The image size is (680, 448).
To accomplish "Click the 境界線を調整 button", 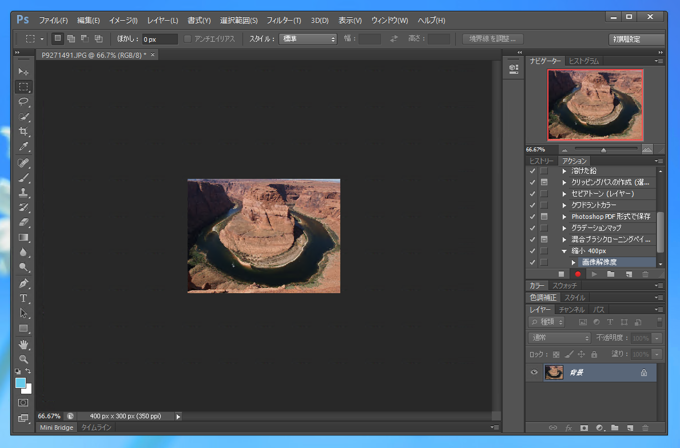I will 493,39.
